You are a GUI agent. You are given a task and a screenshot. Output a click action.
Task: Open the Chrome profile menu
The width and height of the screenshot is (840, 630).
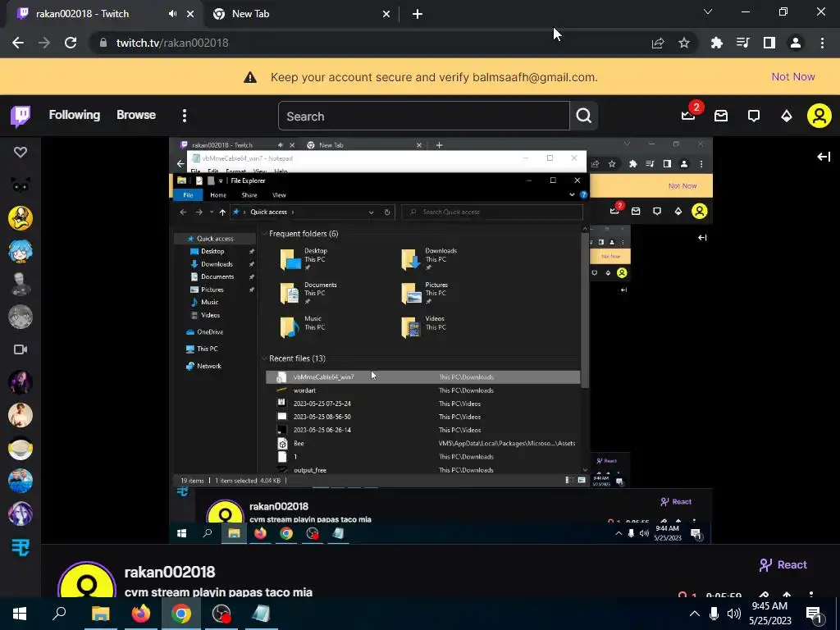coord(796,43)
